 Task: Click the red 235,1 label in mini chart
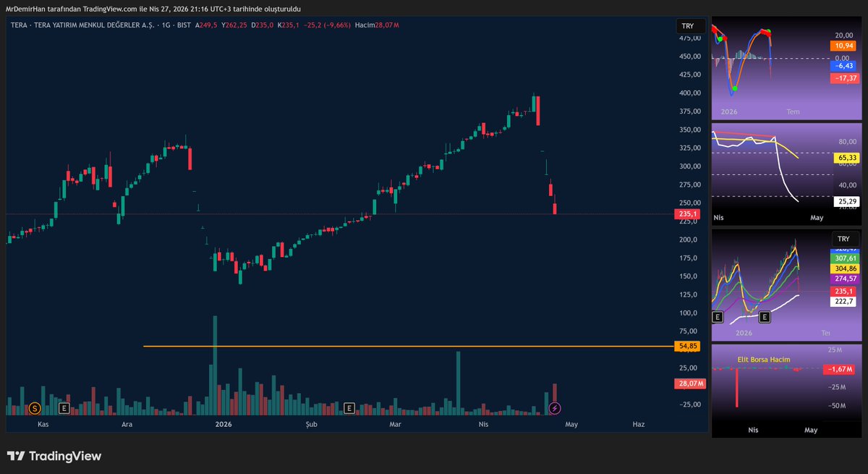pyautogui.click(x=844, y=291)
